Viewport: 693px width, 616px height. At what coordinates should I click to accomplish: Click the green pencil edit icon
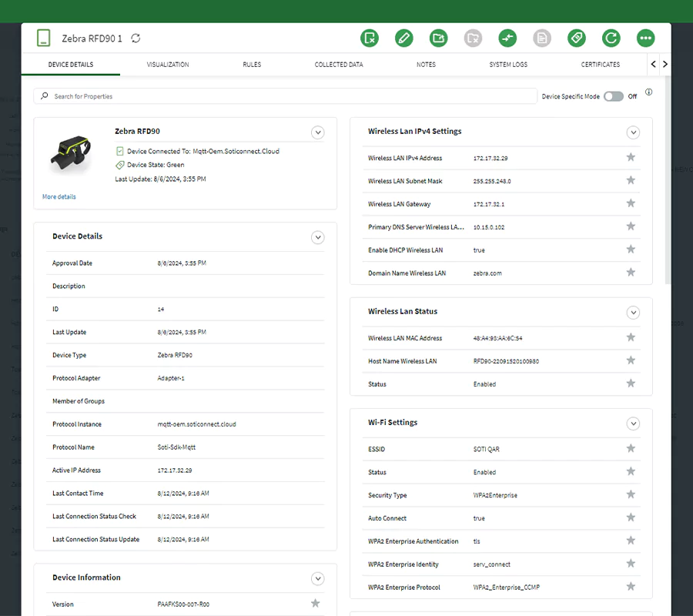tap(404, 38)
